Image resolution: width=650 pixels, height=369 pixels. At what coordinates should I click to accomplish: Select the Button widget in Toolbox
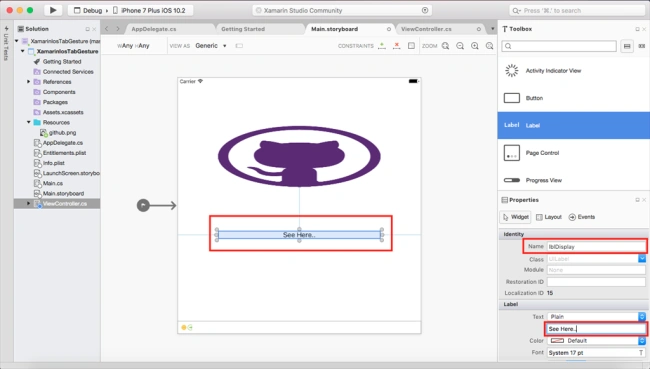[574, 98]
